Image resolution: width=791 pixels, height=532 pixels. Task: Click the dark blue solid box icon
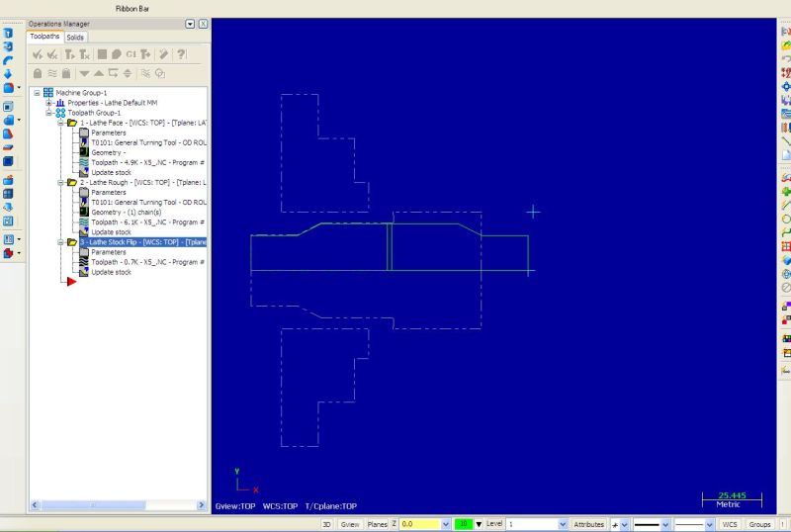click(8, 161)
